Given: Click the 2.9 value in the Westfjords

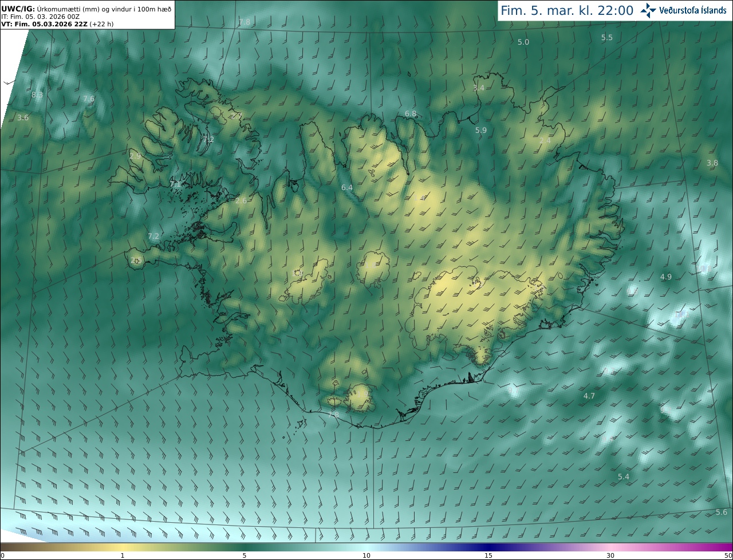Looking at the screenshot, I should (x=135, y=156).
